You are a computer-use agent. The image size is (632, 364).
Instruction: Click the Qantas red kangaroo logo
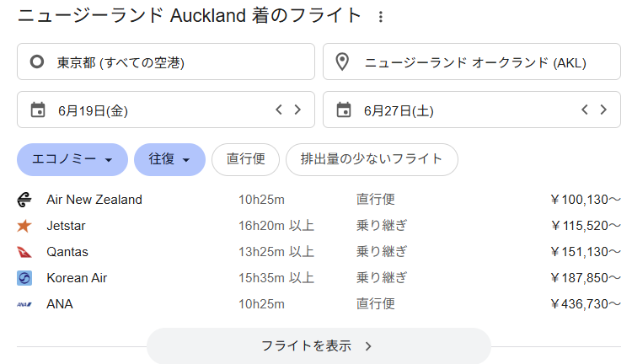click(x=24, y=252)
